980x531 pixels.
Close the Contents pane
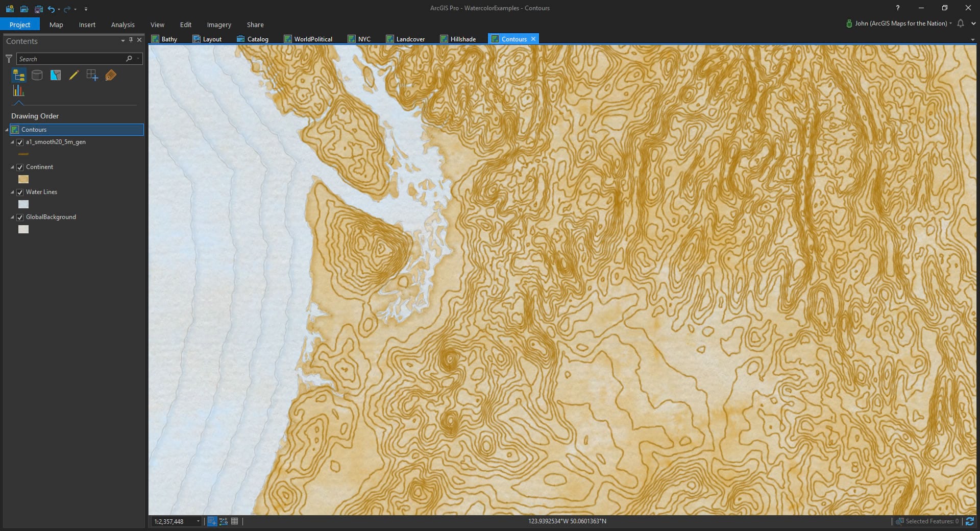(x=139, y=40)
